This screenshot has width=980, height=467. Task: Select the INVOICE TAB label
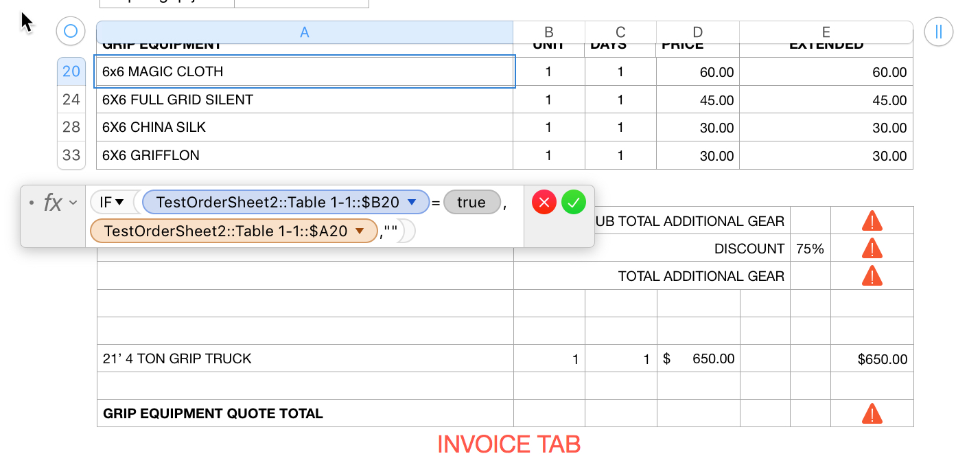pyautogui.click(x=509, y=444)
